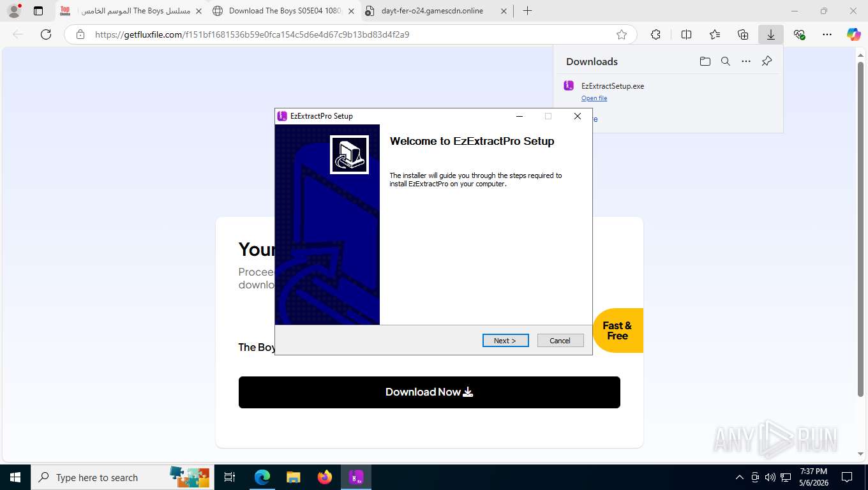Close the dayt-fer-o24.gamescdn.online tab

click(x=504, y=11)
